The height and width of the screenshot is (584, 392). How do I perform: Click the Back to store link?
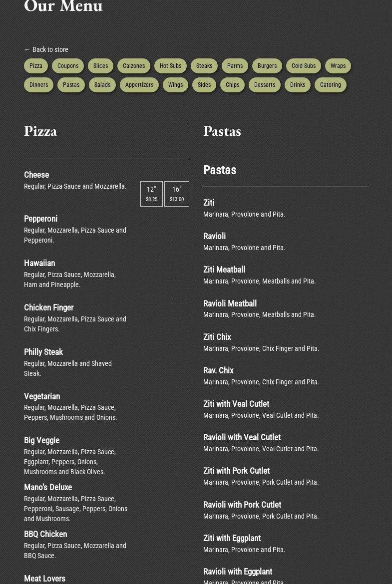[46, 49]
